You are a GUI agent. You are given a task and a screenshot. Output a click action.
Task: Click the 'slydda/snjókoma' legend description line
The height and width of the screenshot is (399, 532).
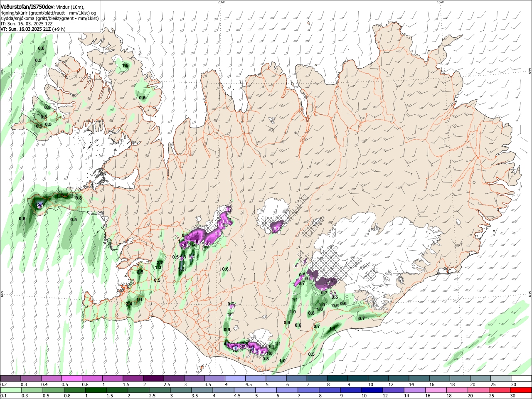pos(49,18)
